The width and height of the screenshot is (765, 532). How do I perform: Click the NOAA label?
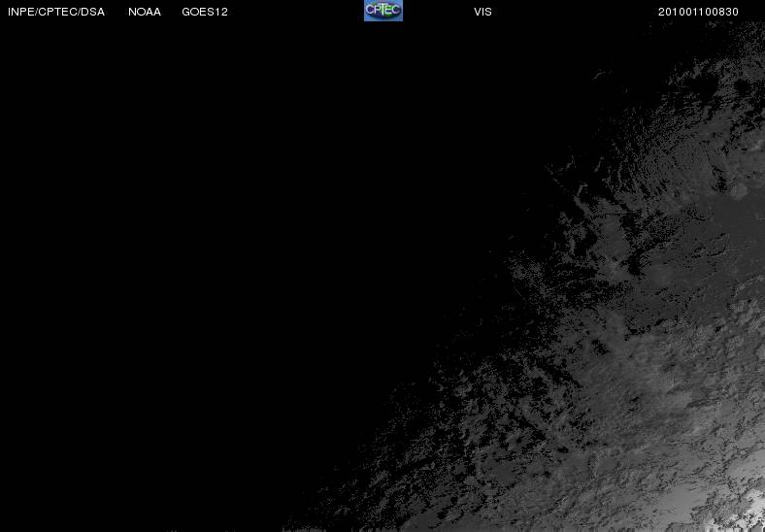coord(145,12)
